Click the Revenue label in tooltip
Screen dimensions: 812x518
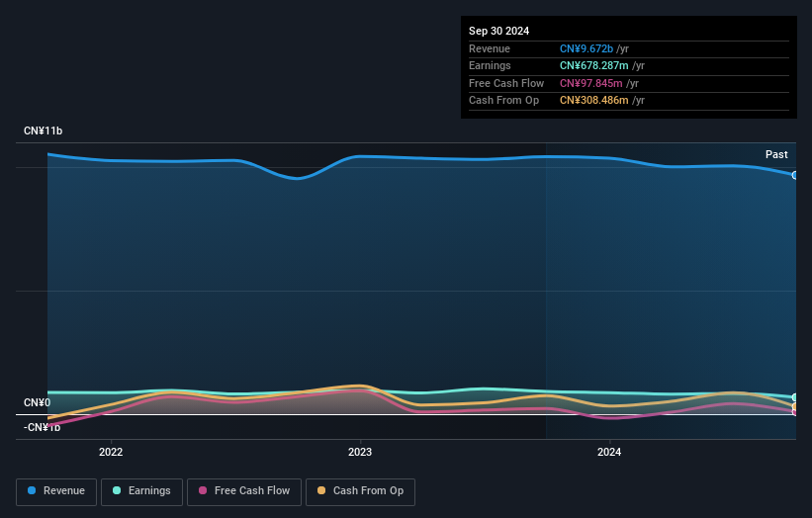pyautogui.click(x=490, y=48)
